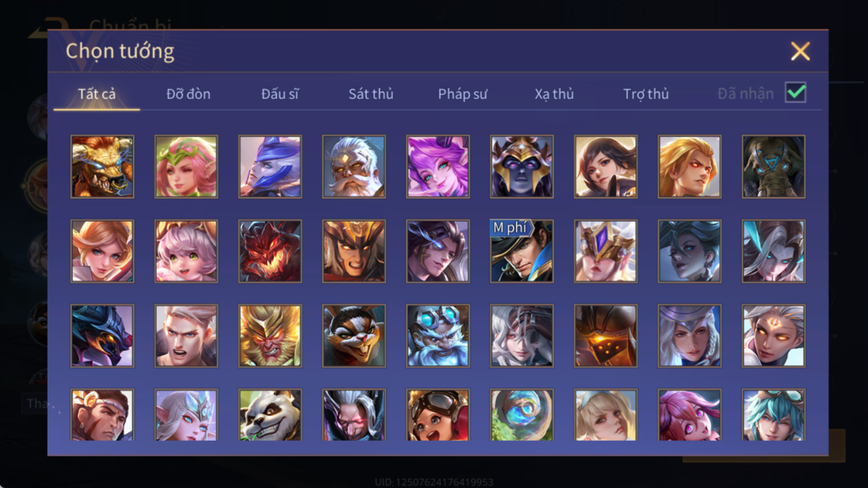The image size is (868, 488).
Task: Pick the raccoon hero portrait
Action: coord(354,335)
